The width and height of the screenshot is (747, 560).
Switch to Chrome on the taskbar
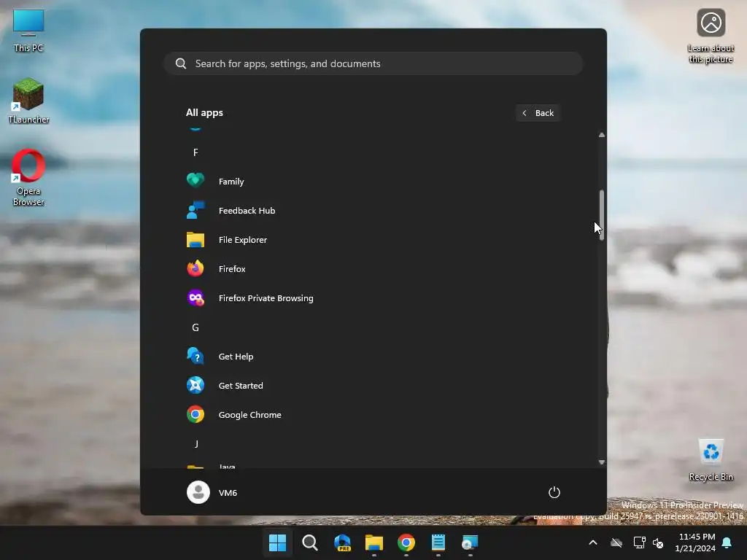(x=406, y=542)
